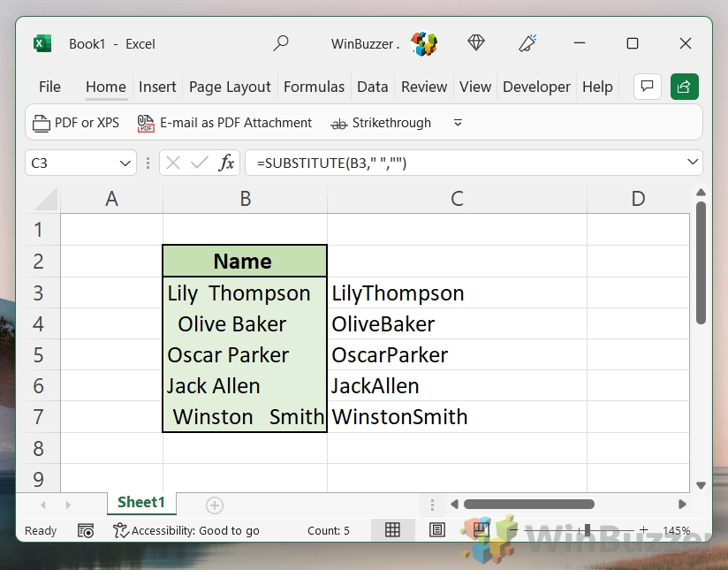Image resolution: width=728 pixels, height=570 pixels.
Task: Select row 3 header
Action: 39,293
